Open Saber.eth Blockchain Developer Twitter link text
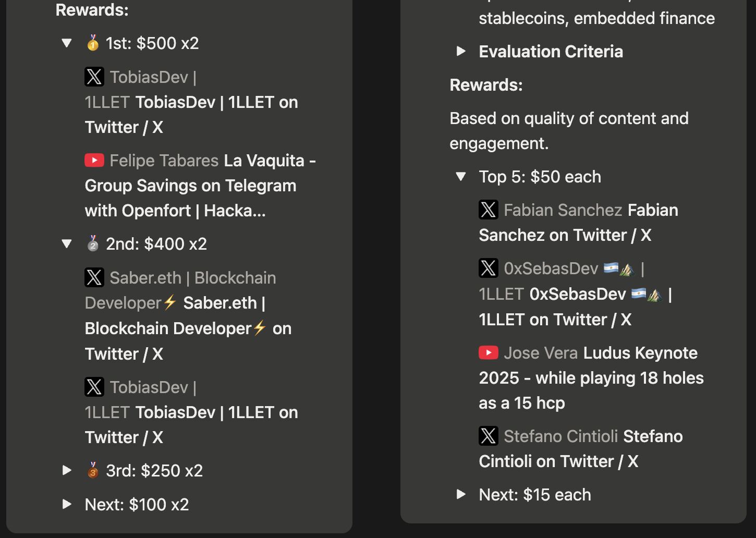Screen dimensions: 756x538 pos(188,328)
